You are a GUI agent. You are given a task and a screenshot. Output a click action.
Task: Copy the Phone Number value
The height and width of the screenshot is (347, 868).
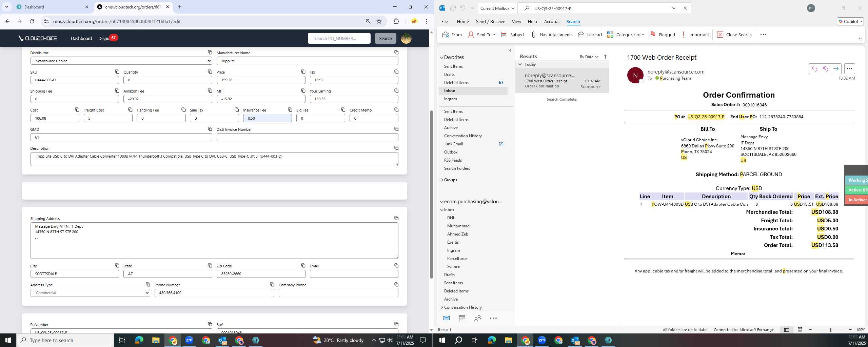pyautogui.click(x=272, y=284)
